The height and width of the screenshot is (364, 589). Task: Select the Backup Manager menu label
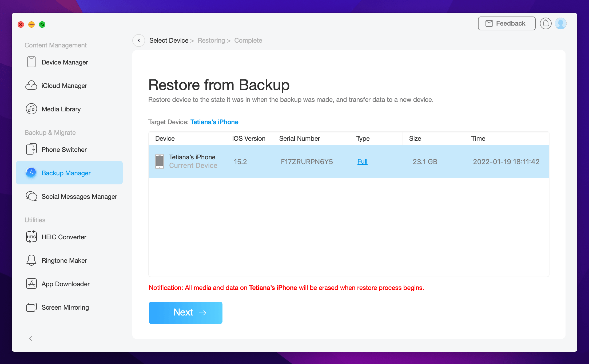pos(66,173)
